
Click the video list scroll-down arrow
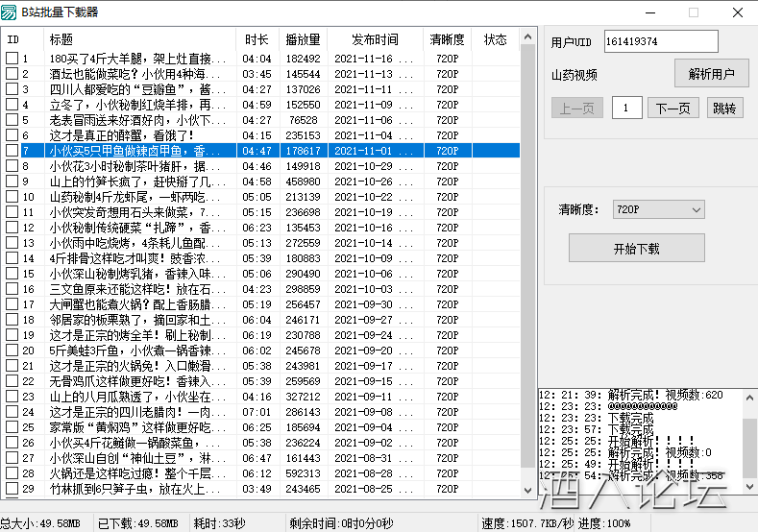coord(527,490)
